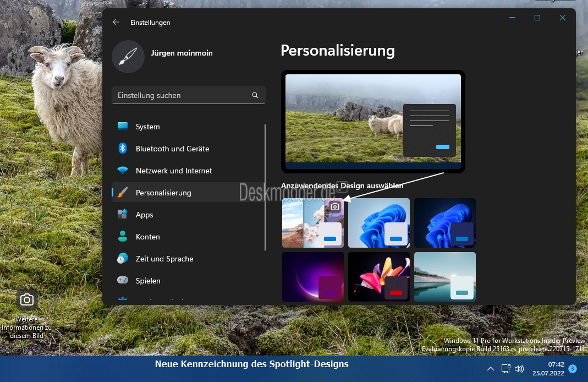This screenshot has height=382, width=588.
Task: Open the desktop Spotlight camera info icon
Action: (26, 300)
